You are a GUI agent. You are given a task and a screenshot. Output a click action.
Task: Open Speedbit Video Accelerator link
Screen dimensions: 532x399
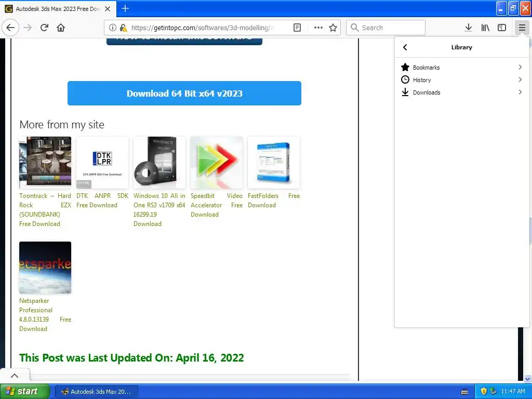pos(217,205)
